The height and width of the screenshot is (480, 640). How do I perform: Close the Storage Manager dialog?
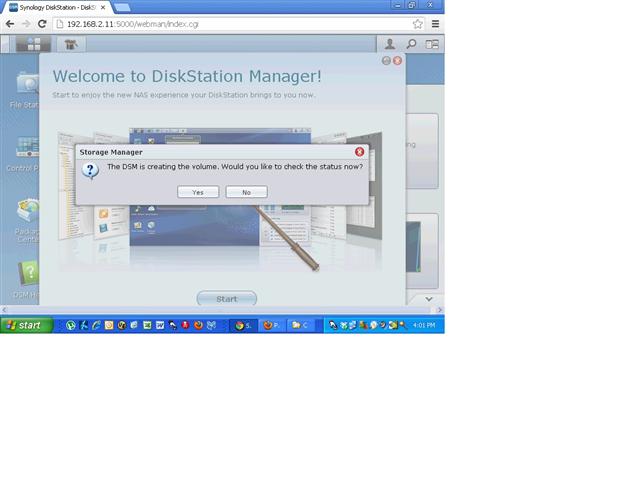(x=359, y=152)
